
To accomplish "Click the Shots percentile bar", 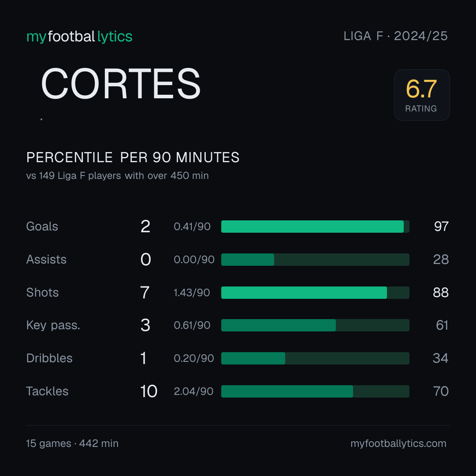I will coord(315,293).
